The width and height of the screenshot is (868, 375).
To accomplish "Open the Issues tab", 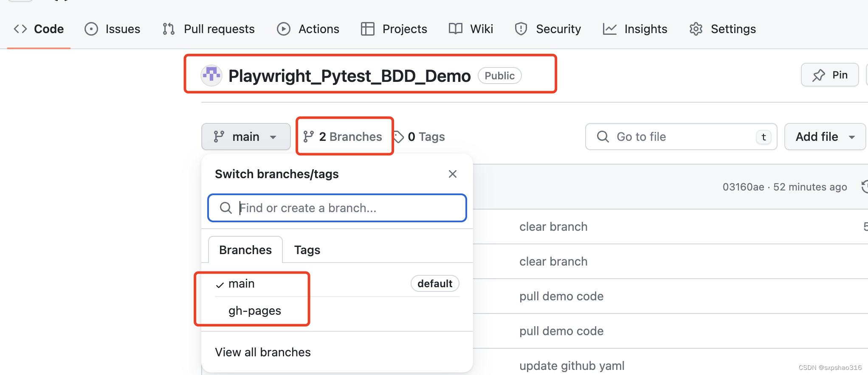I will tap(113, 29).
